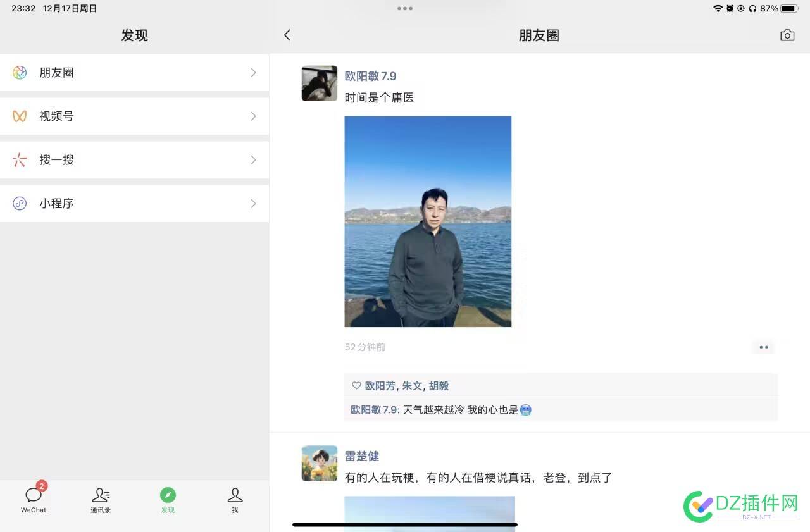Tap the alarm clock status icon
This screenshot has width=810, height=532.
pyautogui.click(x=730, y=9)
